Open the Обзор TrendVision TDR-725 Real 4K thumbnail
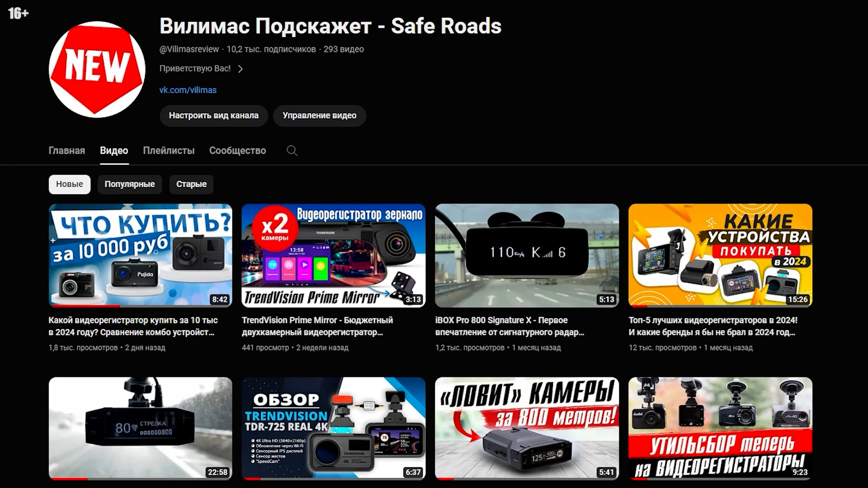868x488 pixels. [334, 428]
